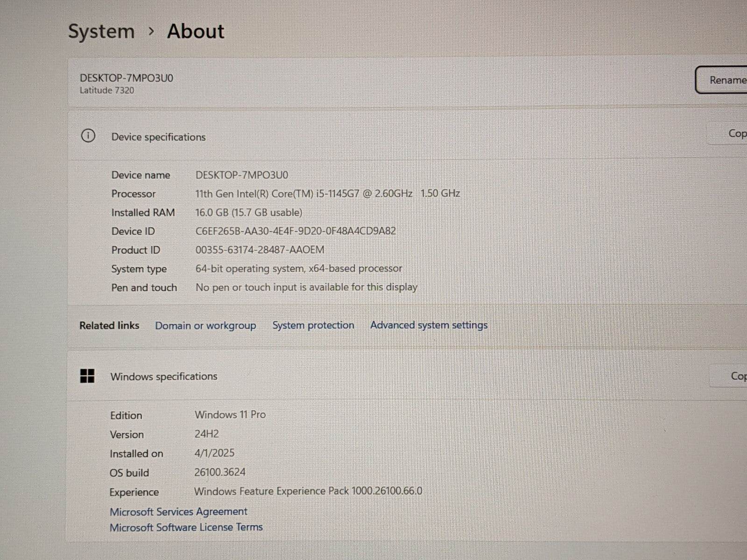The height and width of the screenshot is (560, 747).
Task: Go back to System in breadcrumb
Action: pyautogui.click(x=101, y=31)
